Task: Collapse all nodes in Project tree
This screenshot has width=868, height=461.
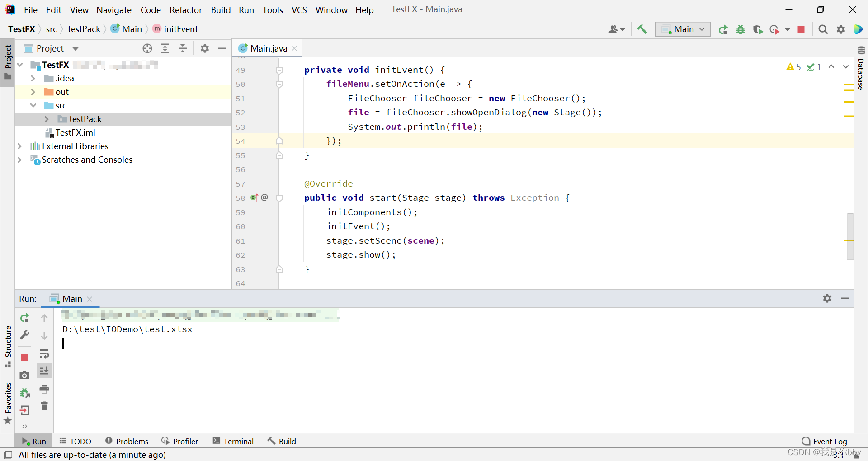Action: tap(183, 48)
